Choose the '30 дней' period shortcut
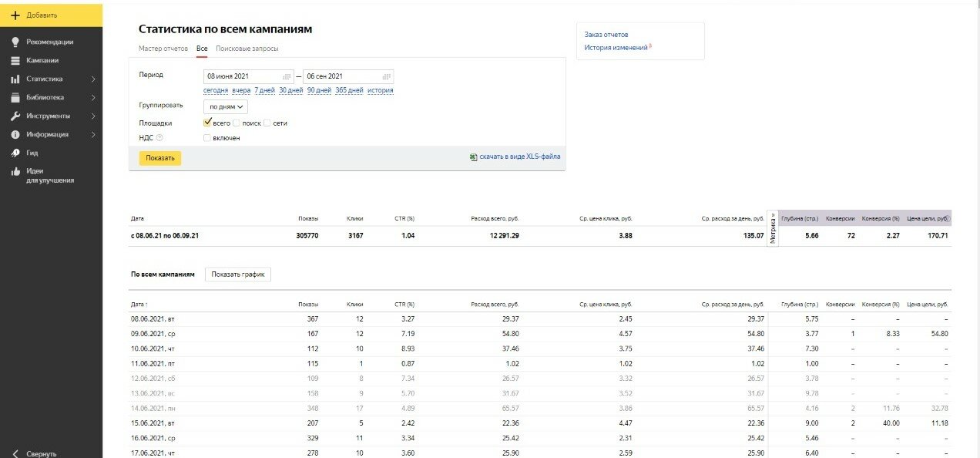Screen dimensions: 980x458 click(291, 90)
